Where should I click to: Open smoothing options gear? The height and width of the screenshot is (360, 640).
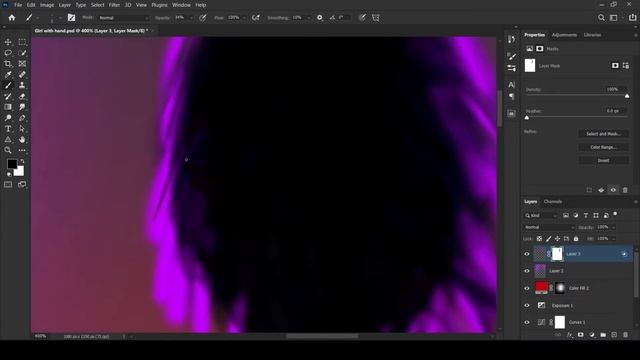pos(320,18)
